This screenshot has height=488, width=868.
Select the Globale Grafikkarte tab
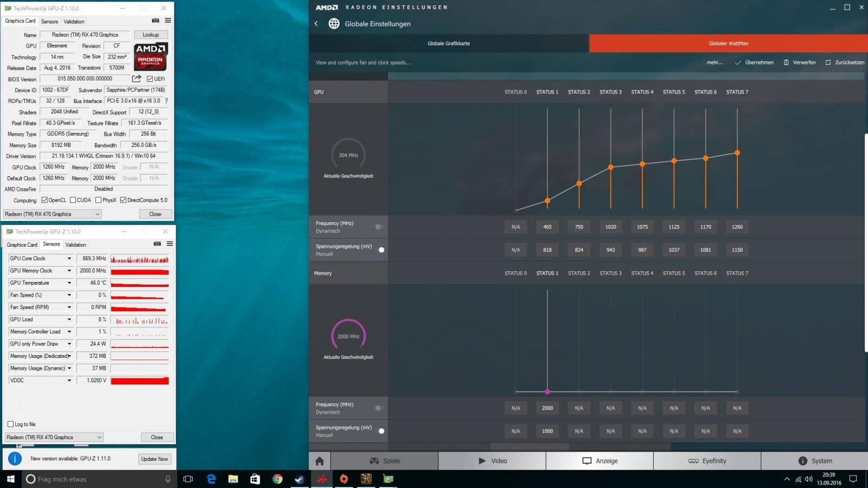click(x=449, y=43)
